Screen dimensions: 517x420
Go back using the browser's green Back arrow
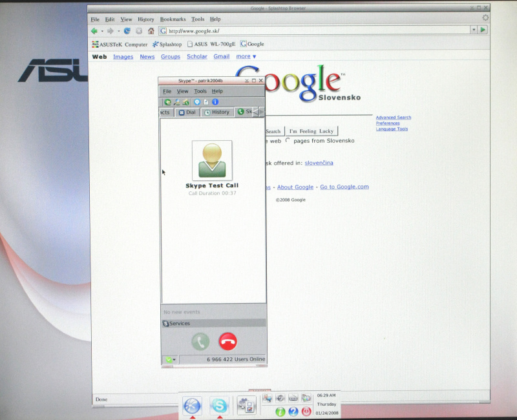pos(94,31)
